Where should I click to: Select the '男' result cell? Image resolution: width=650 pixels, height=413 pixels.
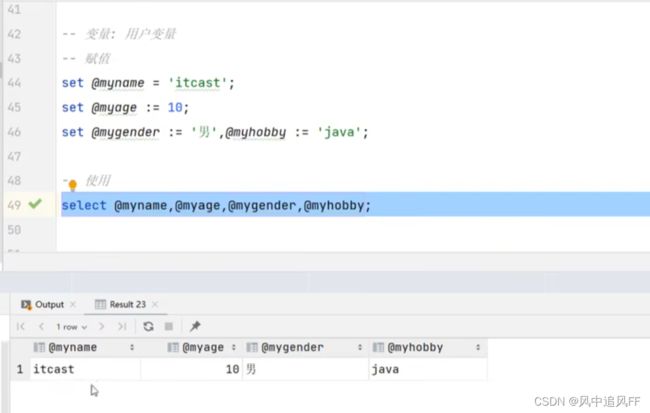point(306,369)
